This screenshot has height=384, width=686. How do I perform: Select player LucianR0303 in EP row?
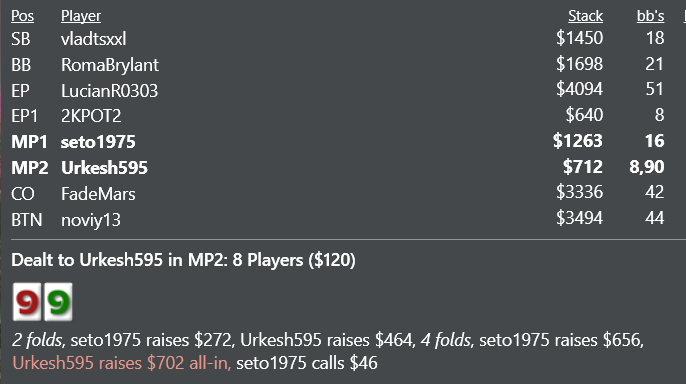[x=109, y=91]
